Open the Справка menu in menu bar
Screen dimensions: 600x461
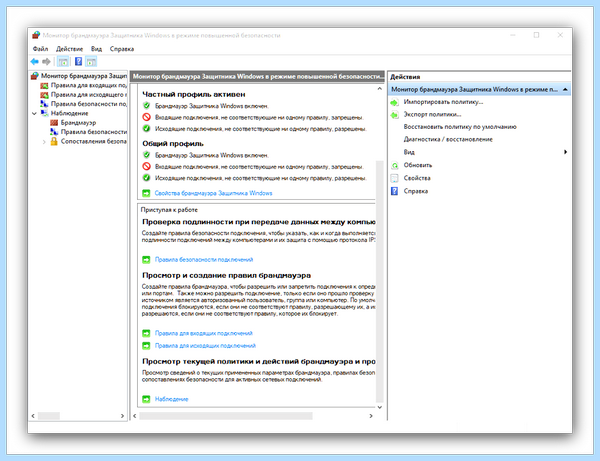[x=122, y=49]
